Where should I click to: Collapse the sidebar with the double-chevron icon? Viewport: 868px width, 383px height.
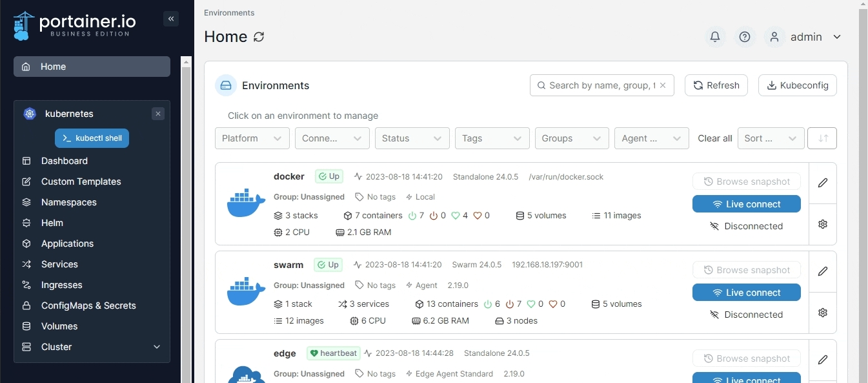pyautogui.click(x=171, y=19)
